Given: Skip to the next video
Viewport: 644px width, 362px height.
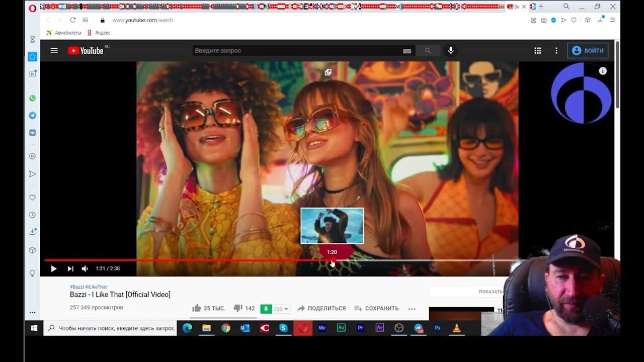Looking at the screenshot, I should coord(70,268).
